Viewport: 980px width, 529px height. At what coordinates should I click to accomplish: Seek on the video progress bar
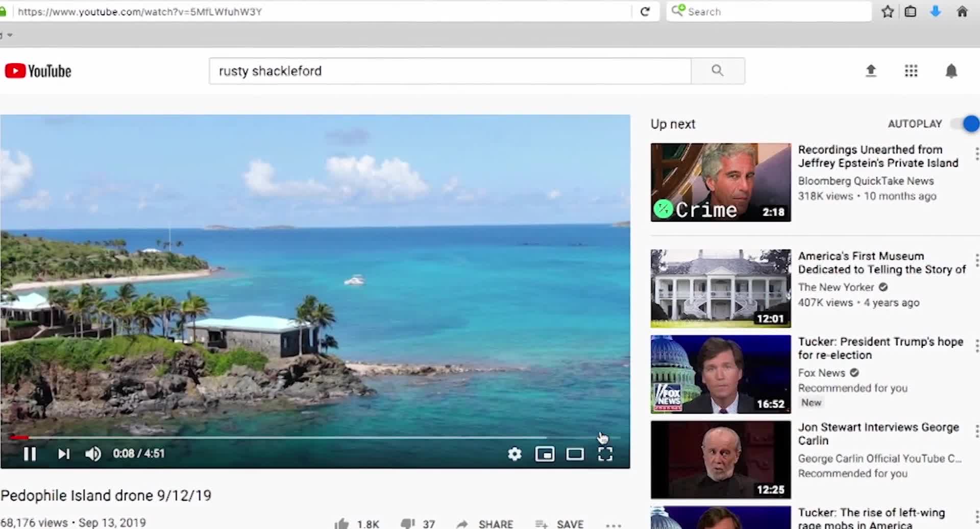click(x=306, y=438)
